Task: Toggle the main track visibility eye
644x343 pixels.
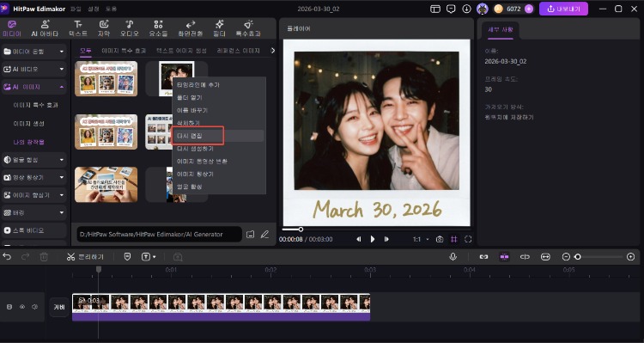Action: (x=22, y=307)
